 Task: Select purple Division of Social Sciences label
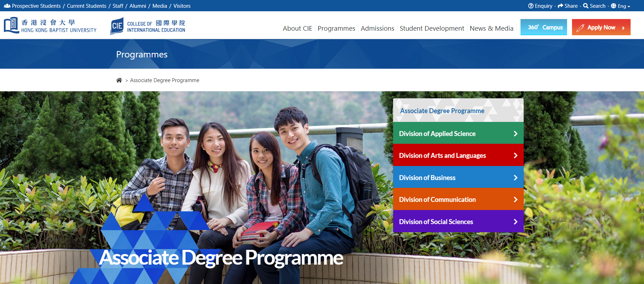[x=436, y=222]
